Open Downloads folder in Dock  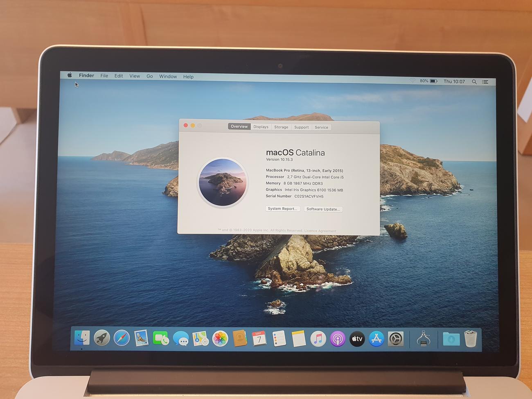[451, 339]
